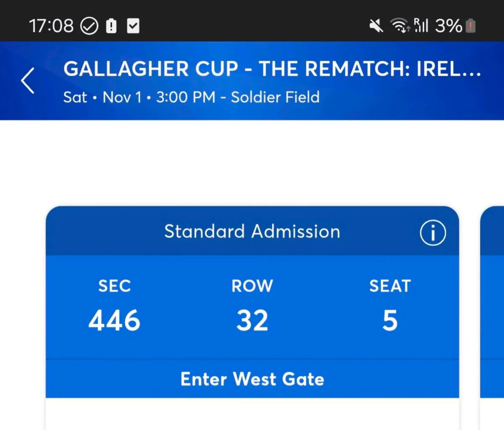The image size is (504, 430).
Task: Open the ticket info circle icon
Action: (433, 232)
